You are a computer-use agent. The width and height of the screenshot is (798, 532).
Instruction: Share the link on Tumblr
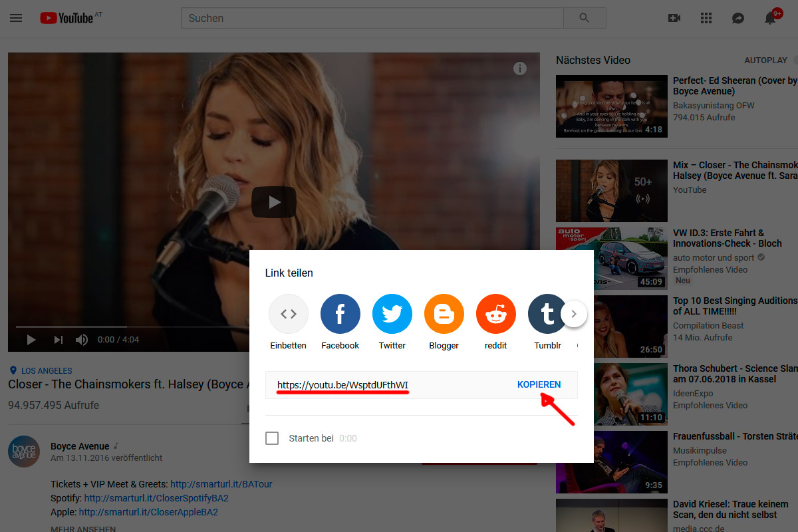[548, 322]
